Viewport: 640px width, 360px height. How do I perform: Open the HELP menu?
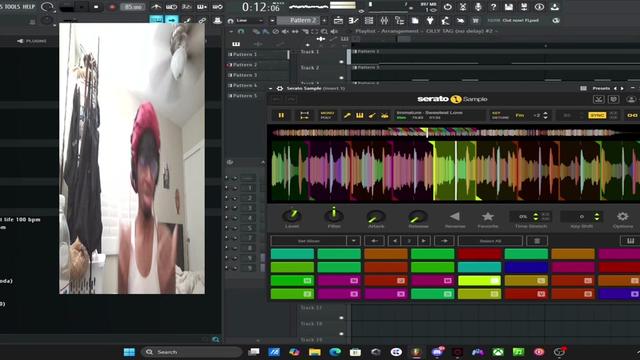tap(29, 7)
